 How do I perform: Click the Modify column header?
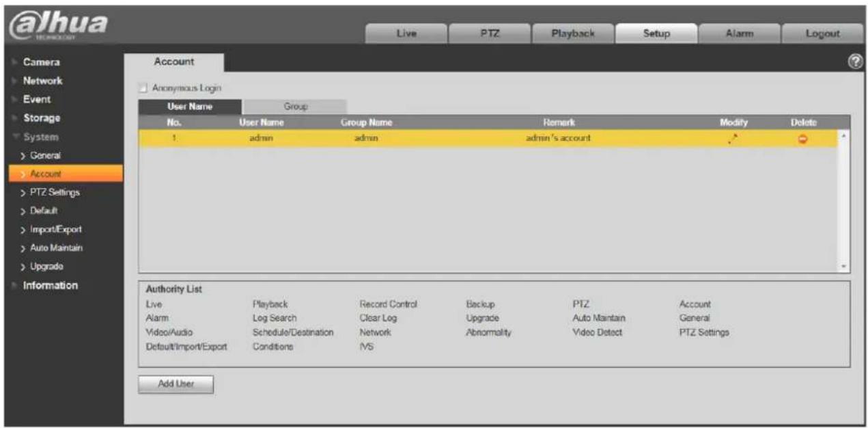[733, 123]
